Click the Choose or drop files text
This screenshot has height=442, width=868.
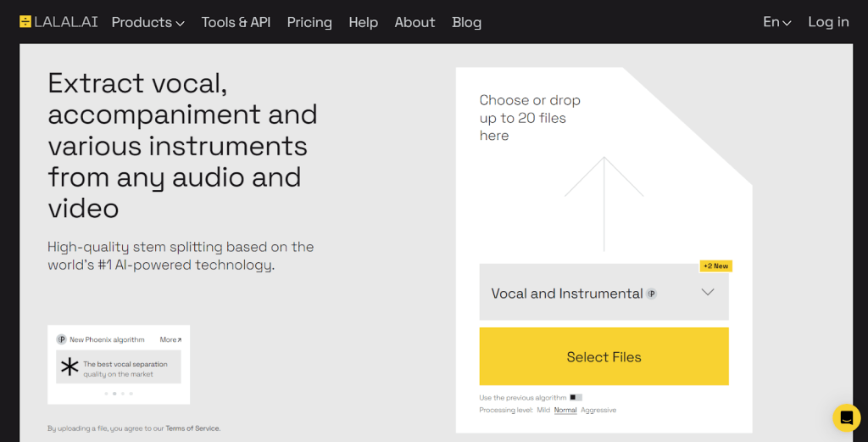530,117
